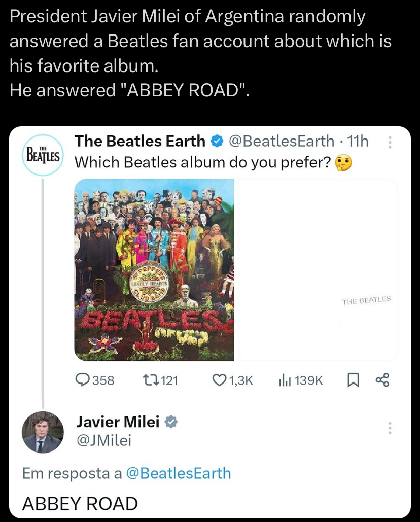Click the @JMilei handle

coord(104,440)
